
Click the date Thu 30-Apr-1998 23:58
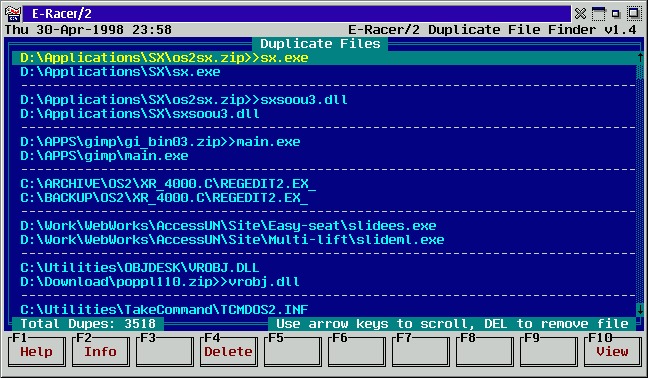[88, 30]
